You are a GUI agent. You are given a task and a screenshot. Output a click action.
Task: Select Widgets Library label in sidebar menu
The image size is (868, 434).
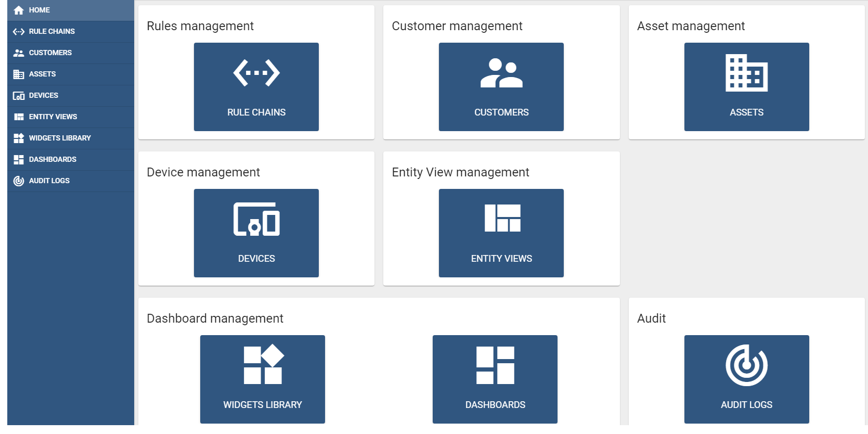pos(60,138)
